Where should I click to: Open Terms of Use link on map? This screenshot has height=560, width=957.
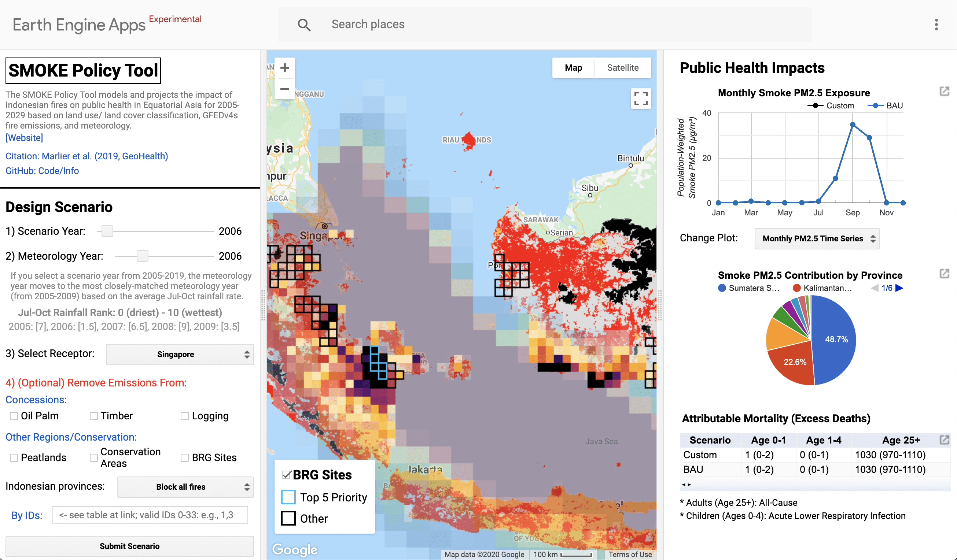tap(630, 554)
